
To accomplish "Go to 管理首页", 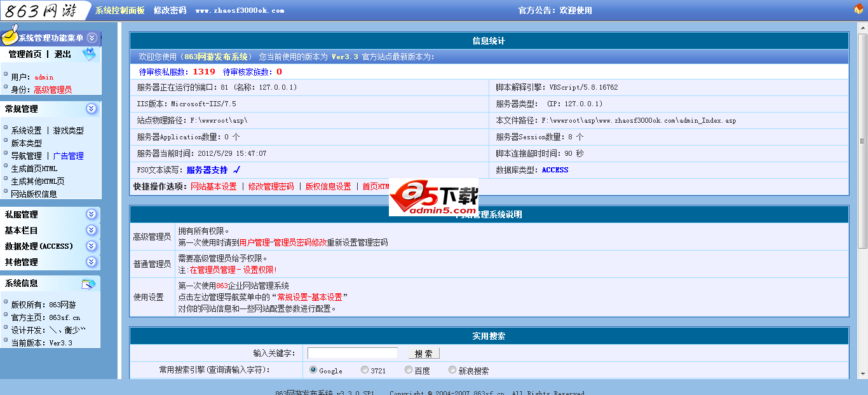I will coord(25,55).
